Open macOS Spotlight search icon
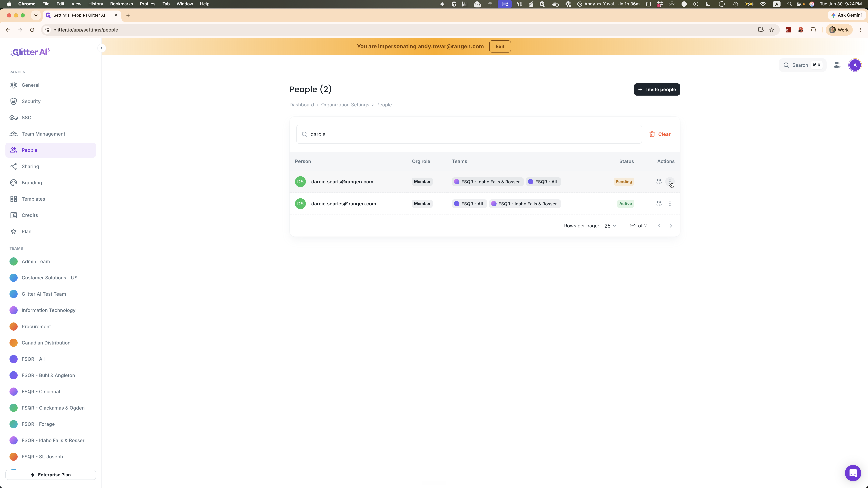Screen dimensions: 868x488 click(789, 4)
